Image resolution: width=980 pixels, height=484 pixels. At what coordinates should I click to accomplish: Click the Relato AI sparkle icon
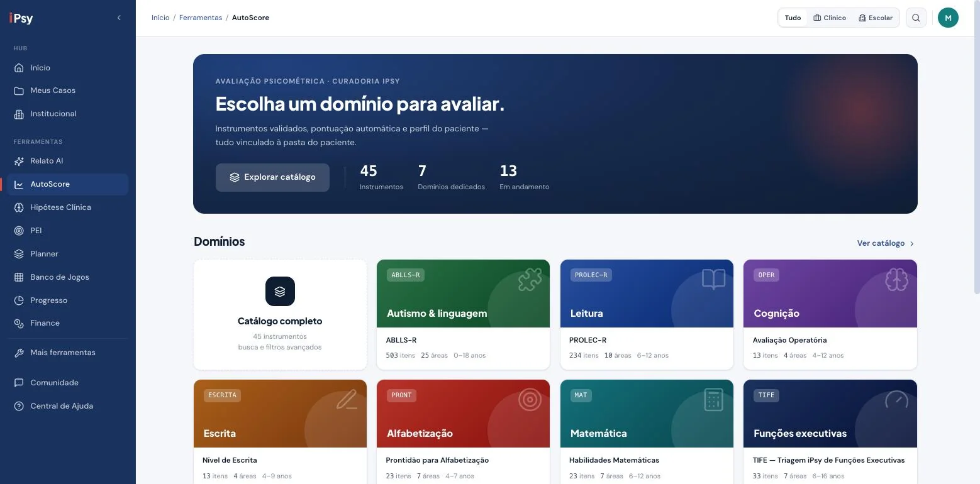click(x=19, y=161)
